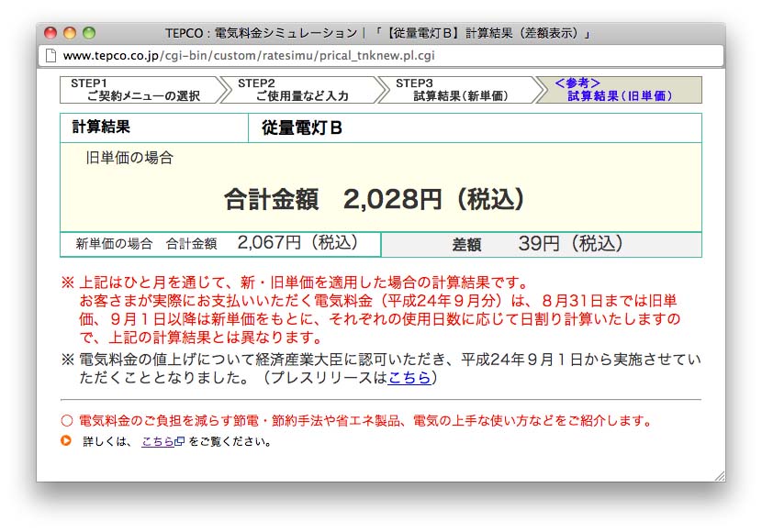Click the 新単価の場合 2,067円 cell
Image resolution: width=762 pixels, height=532 pixels.
(219, 243)
